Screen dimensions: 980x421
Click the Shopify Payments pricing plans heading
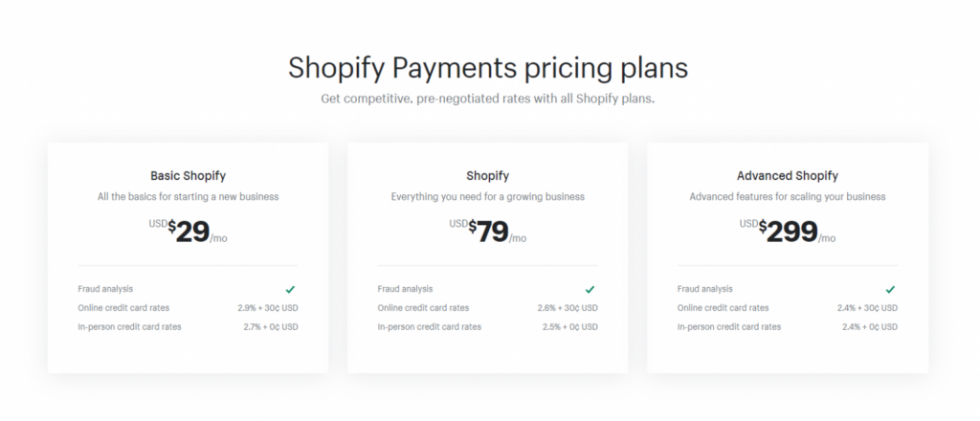tap(487, 68)
